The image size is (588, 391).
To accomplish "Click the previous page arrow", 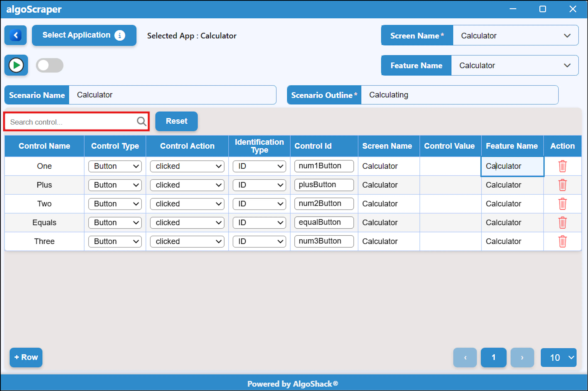I will 465,357.
